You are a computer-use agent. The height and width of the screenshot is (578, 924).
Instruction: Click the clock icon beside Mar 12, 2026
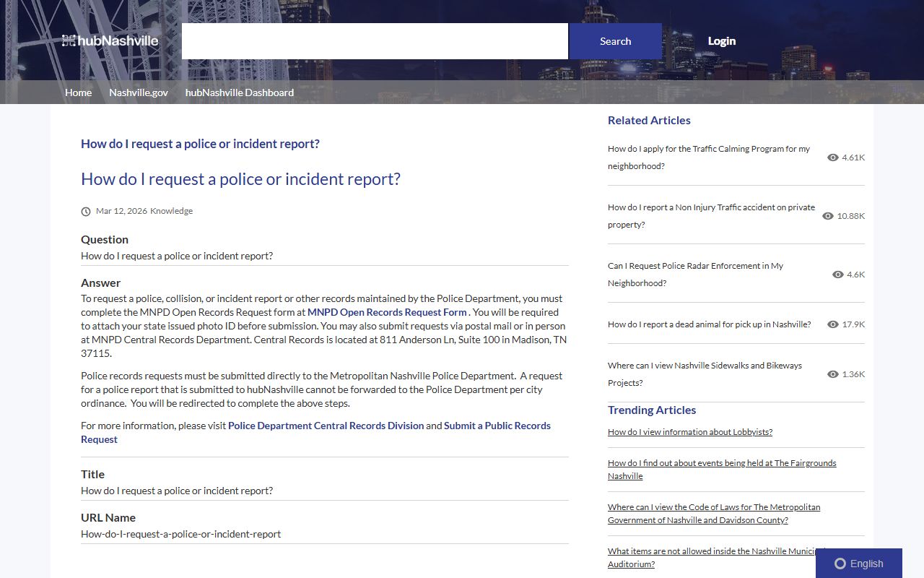(86, 212)
